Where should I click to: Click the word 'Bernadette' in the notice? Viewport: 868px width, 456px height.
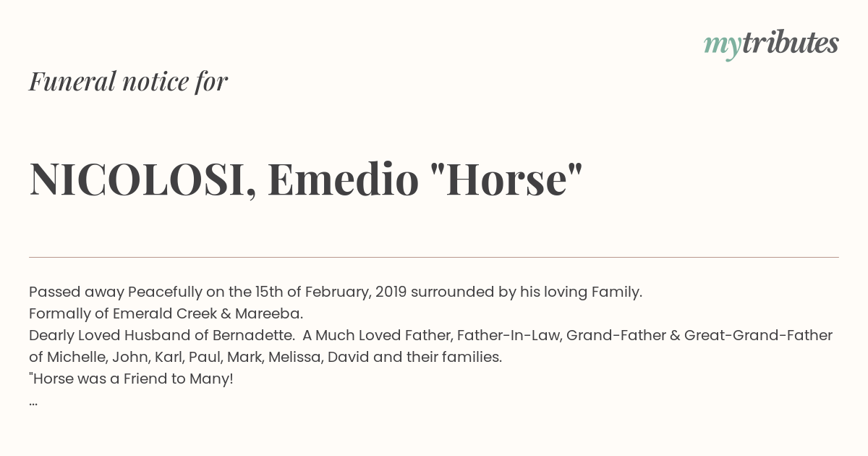pyautogui.click(x=252, y=336)
